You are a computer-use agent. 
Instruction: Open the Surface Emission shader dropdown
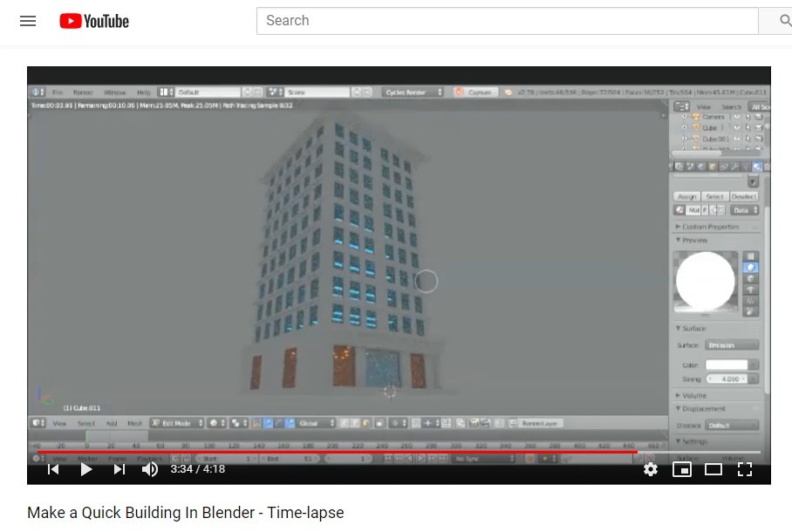pyautogui.click(x=731, y=344)
